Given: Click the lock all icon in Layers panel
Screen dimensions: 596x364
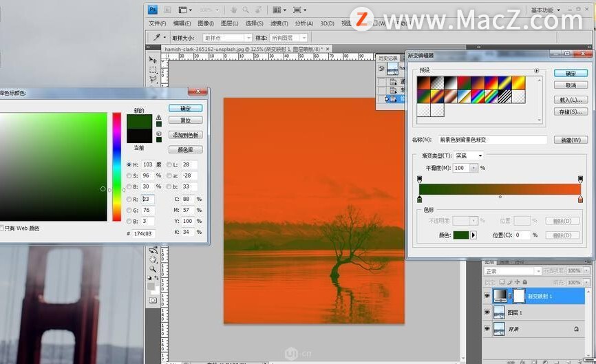Looking at the screenshot, I should coord(525,282).
